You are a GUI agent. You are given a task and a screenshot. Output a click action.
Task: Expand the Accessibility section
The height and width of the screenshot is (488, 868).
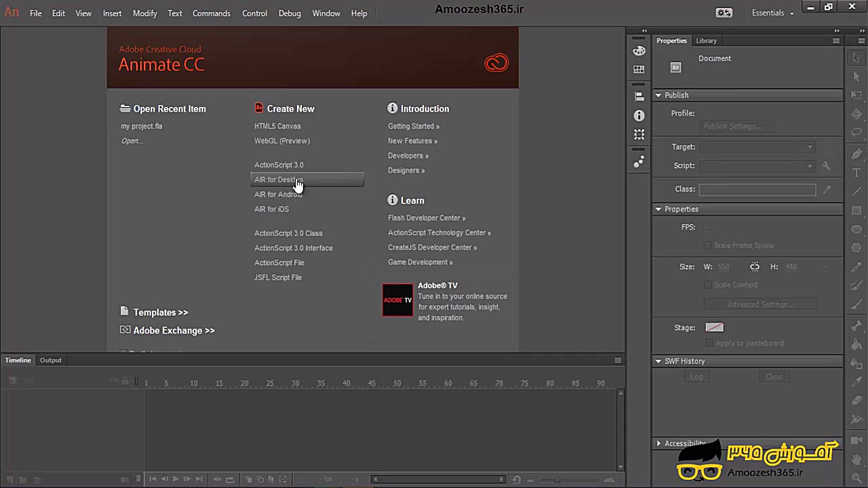(658, 443)
